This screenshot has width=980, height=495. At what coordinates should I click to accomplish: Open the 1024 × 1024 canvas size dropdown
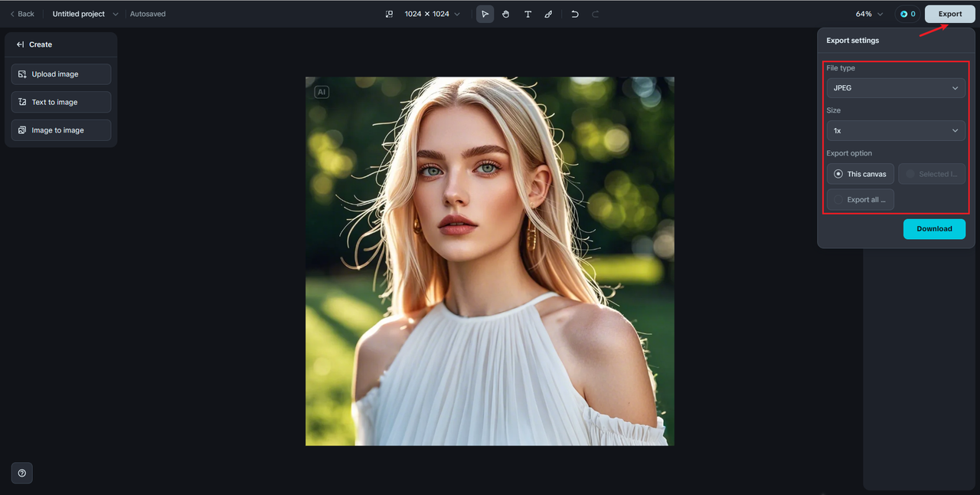(433, 14)
